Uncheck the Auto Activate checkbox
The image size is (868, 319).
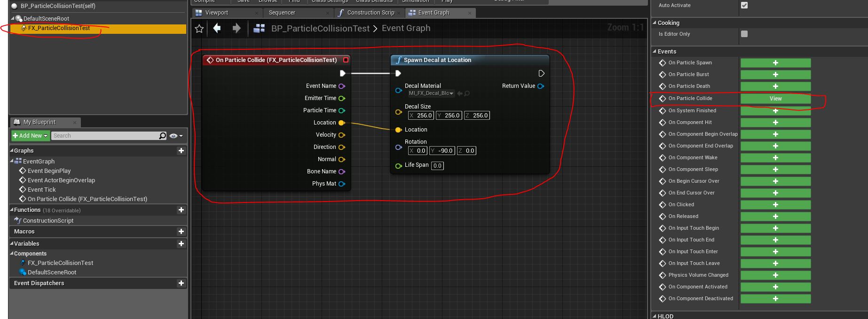click(x=744, y=5)
